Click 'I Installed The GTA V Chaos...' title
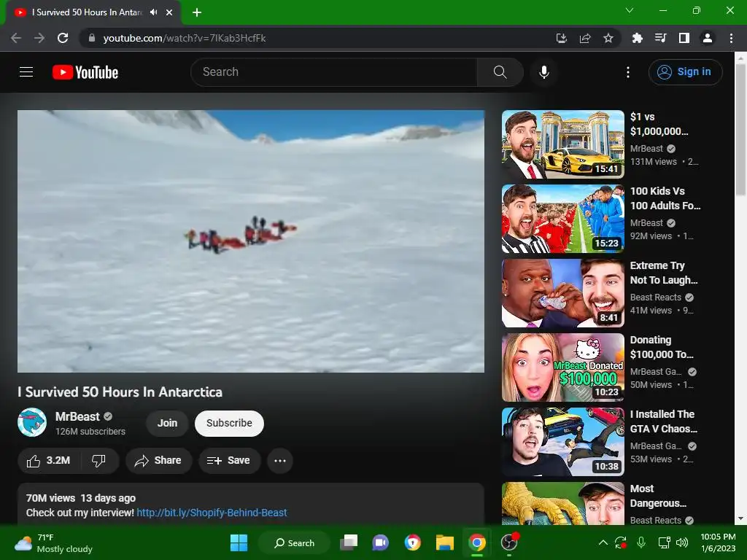Screen dimensions: 747x560 pos(664,421)
